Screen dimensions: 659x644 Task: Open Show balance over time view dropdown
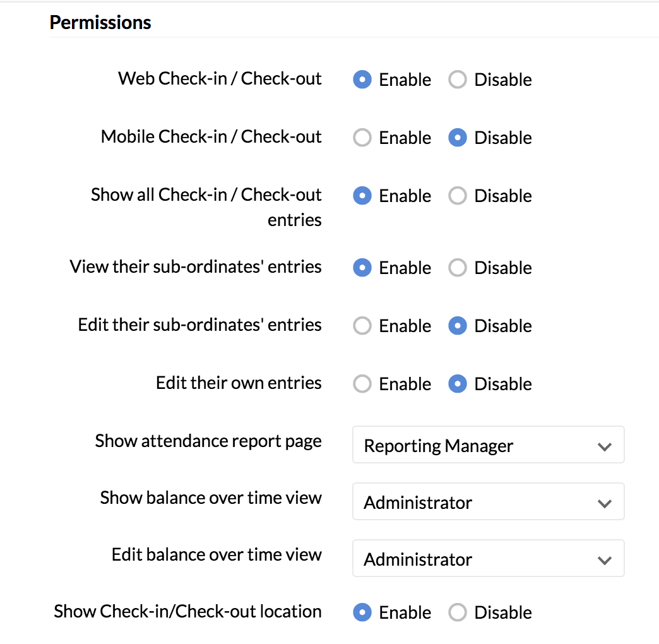pos(487,502)
